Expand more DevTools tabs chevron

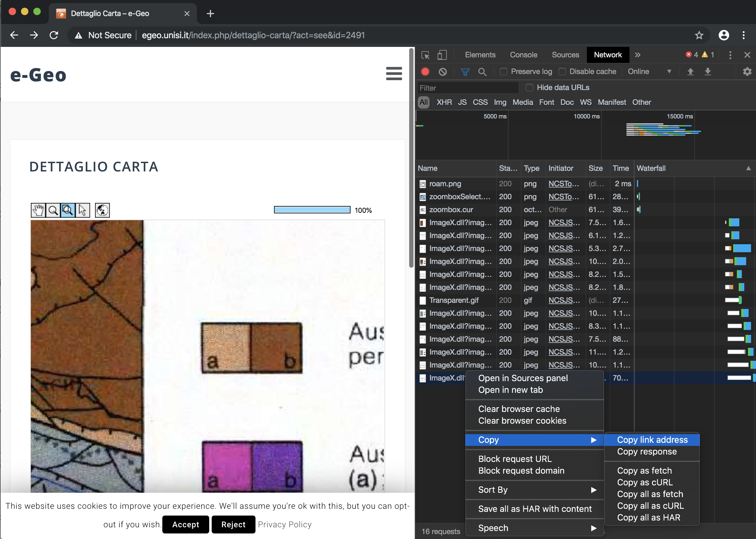pyautogui.click(x=638, y=55)
